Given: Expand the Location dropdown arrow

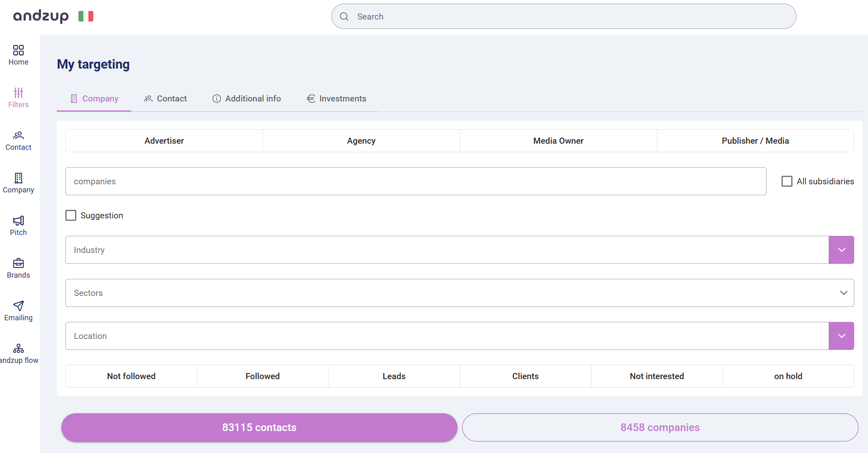Looking at the screenshot, I should [x=841, y=336].
